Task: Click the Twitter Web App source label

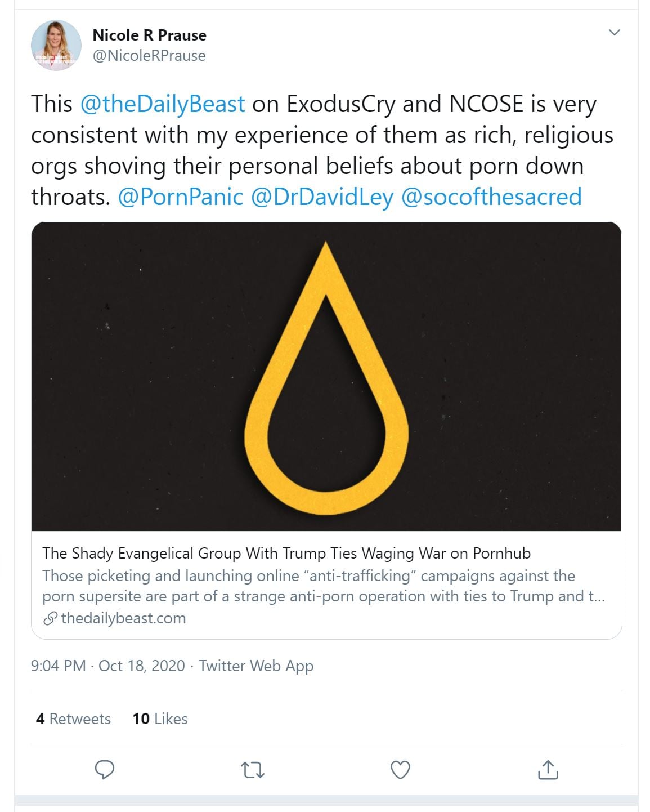Action: click(x=256, y=666)
